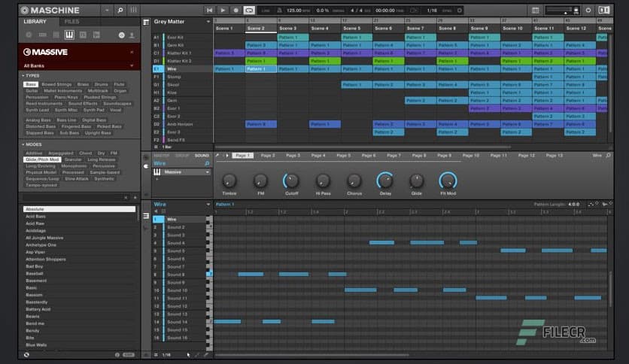Open the browser search magnifier icon

[120, 11]
